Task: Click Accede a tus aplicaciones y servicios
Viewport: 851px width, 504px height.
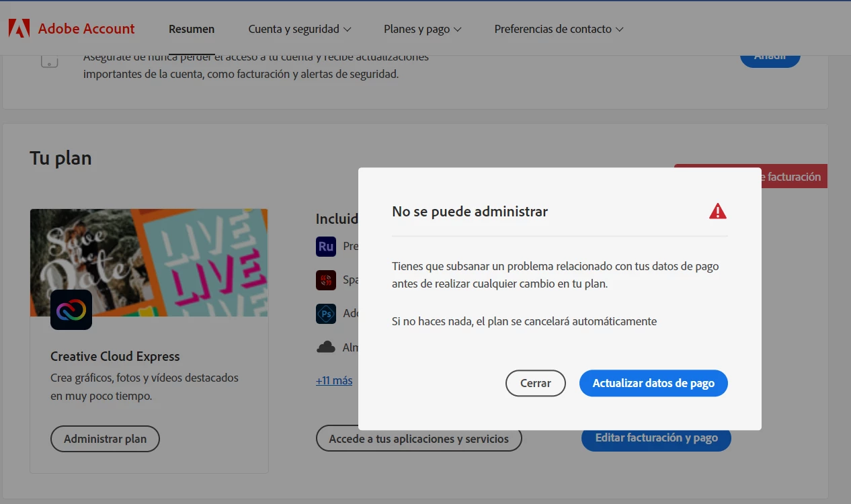Action: click(x=419, y=439)
